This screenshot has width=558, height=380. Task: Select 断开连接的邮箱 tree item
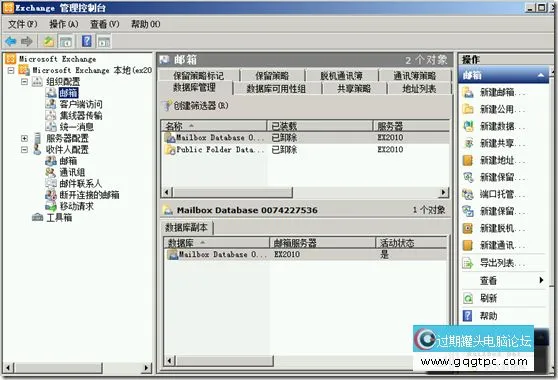point(89,195)
